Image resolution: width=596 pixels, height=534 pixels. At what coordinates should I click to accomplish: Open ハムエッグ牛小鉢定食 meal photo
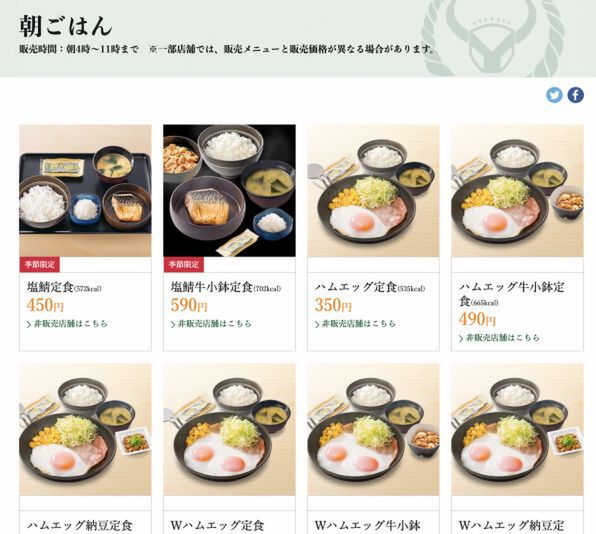click(x=517, y=191)
